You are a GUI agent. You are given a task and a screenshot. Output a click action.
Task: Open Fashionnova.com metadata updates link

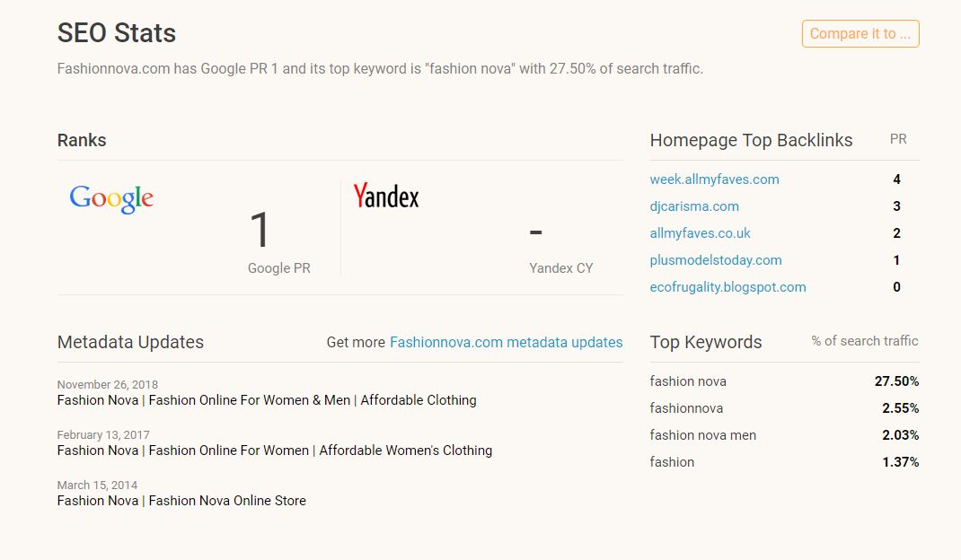[506, 342]
